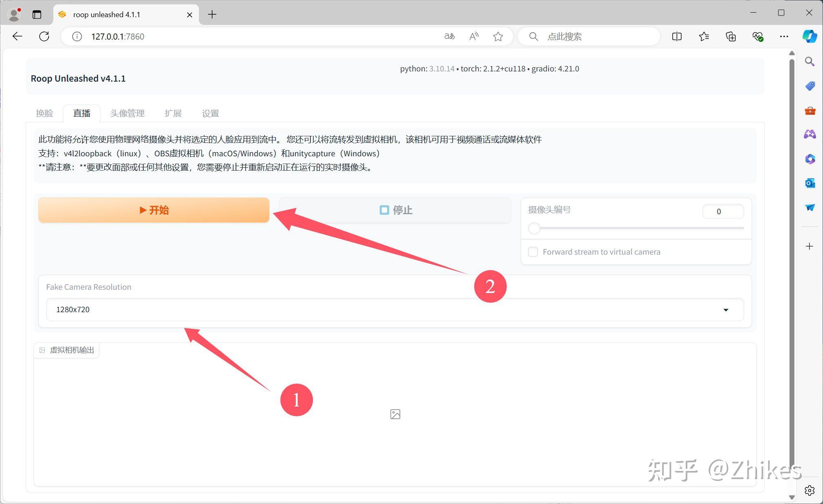Open the tab actions menu icon
The image size is (823, 504).
[x=37, y=14]
